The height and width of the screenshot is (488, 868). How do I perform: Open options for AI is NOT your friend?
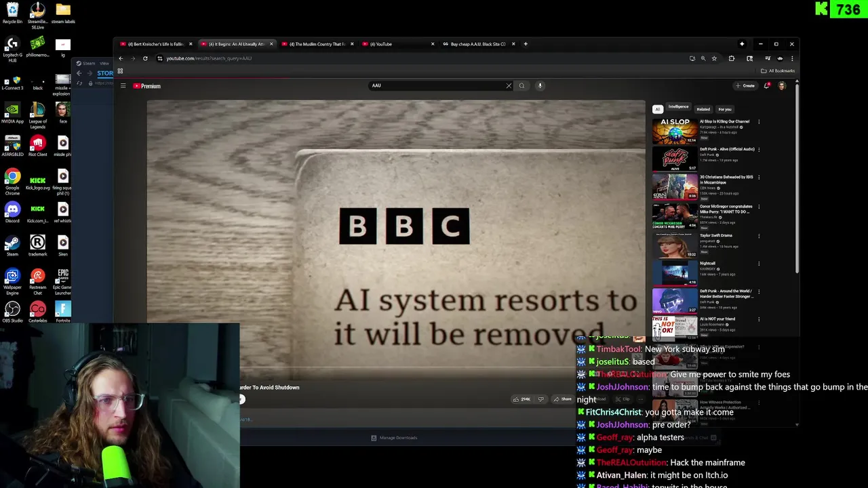[759, 319]
